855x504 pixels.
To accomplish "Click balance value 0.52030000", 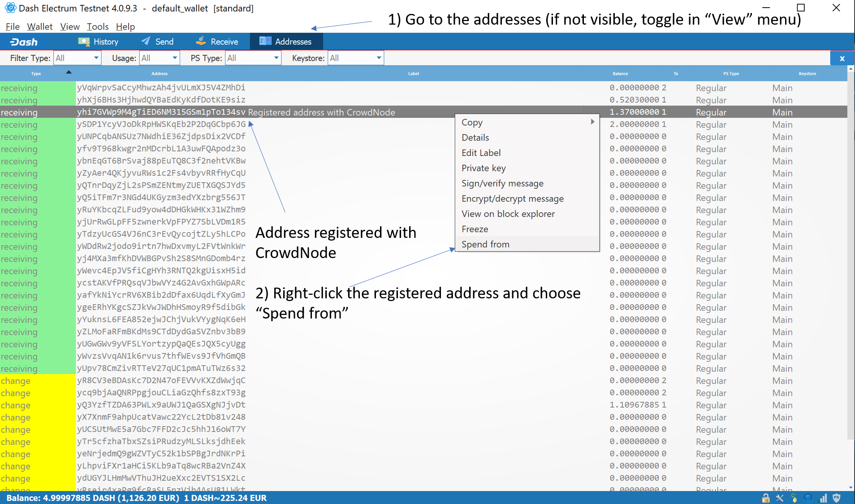I will [634, 99].
